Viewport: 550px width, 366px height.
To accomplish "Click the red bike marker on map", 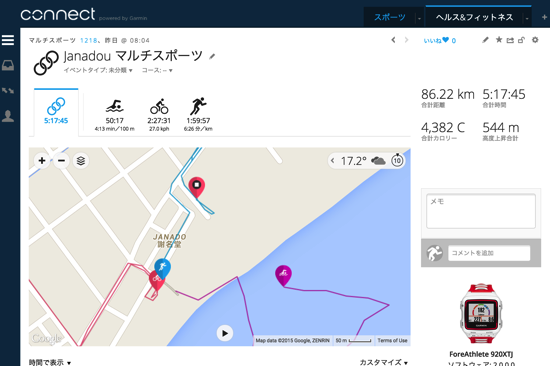I will click(156, 280).
